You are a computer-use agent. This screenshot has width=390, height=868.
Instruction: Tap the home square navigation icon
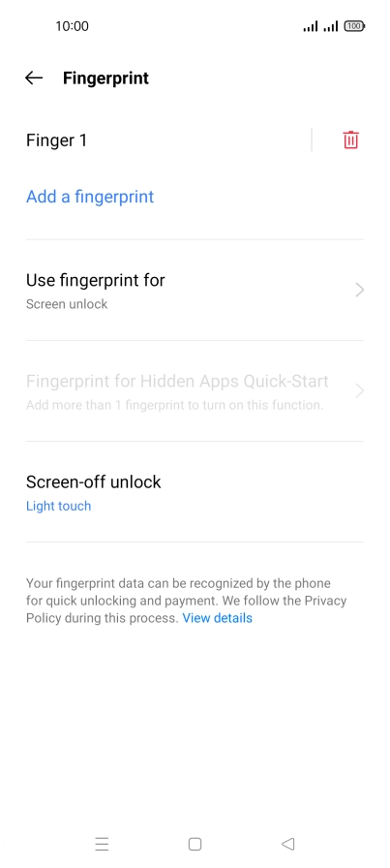click(195, 844)
